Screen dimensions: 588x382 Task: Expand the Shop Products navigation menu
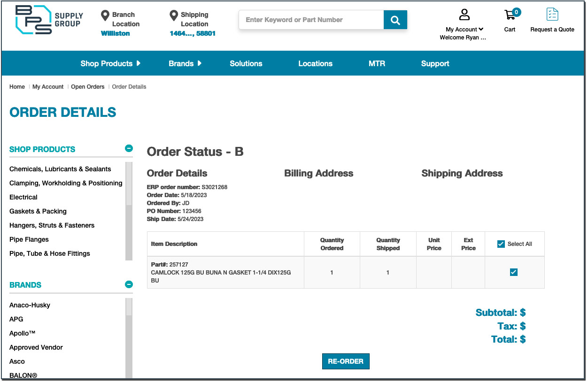tap(111, 63)
